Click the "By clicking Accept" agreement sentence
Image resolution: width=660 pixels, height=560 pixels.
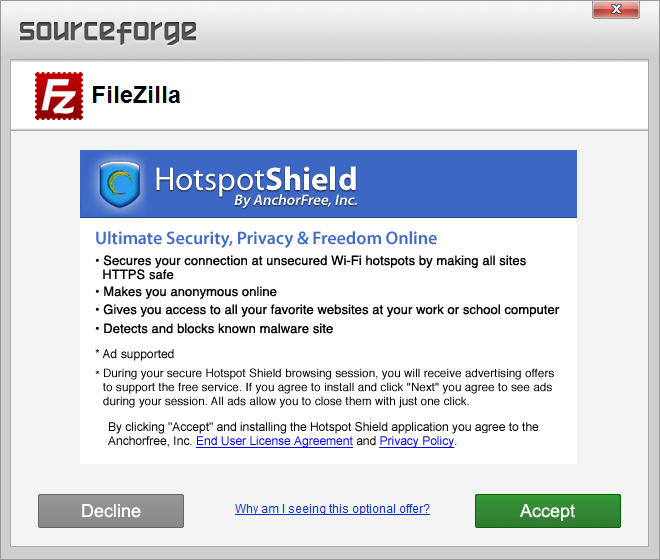(323, 434)
